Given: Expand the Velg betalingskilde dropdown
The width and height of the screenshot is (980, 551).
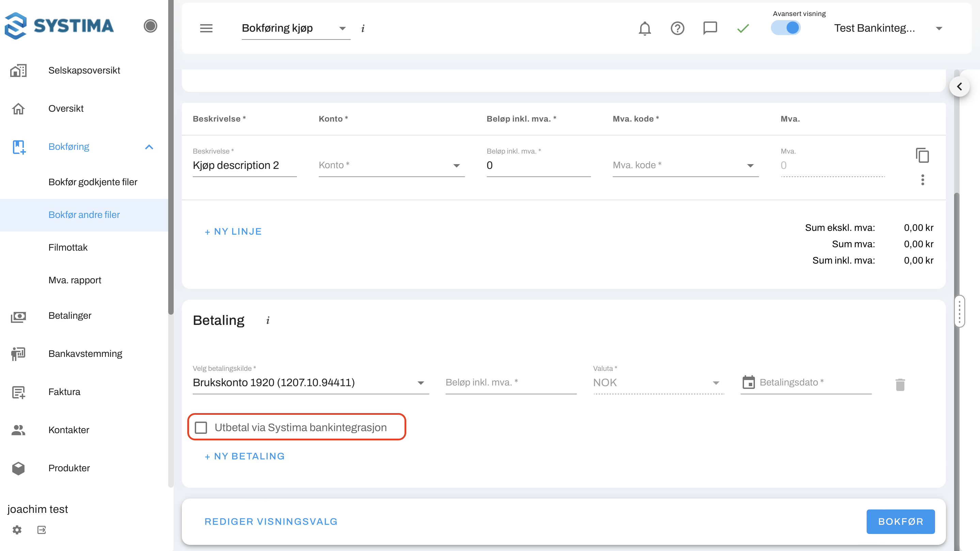Looking at the screenshot, I should (311, 382).
